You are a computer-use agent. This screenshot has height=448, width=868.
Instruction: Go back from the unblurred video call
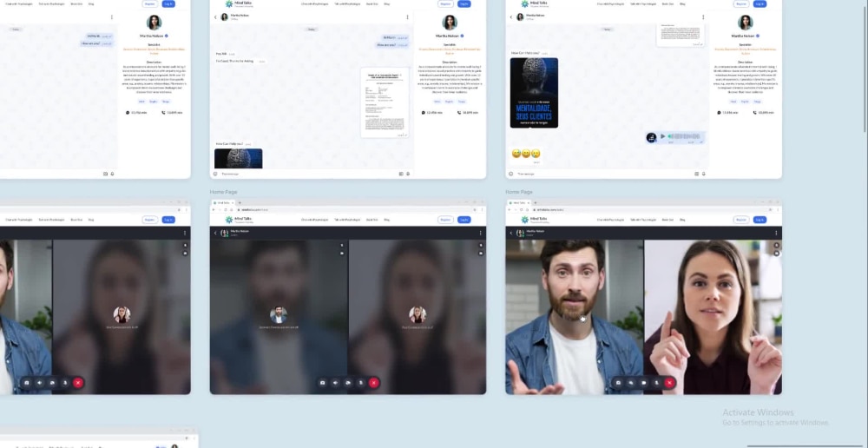(511, 234)
